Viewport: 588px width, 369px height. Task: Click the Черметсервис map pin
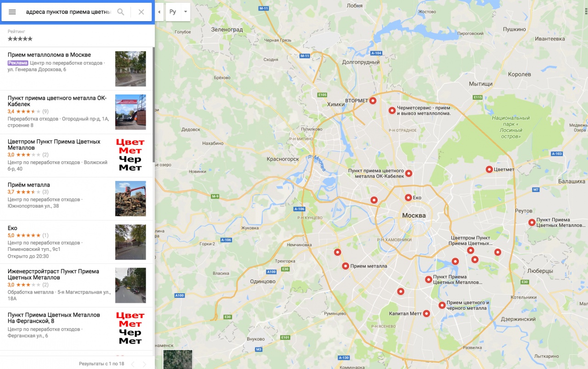(x=392, y=110)
